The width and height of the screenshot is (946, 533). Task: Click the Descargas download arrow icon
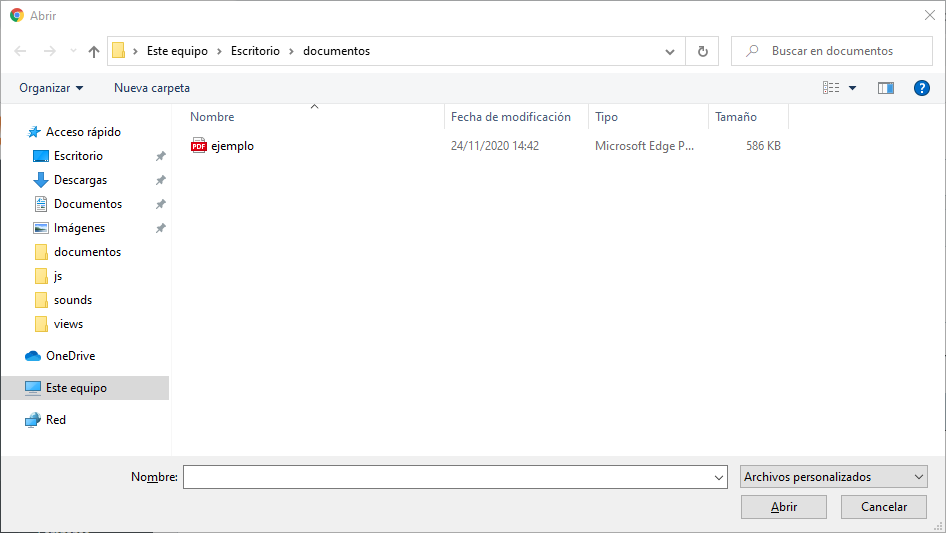41,180
